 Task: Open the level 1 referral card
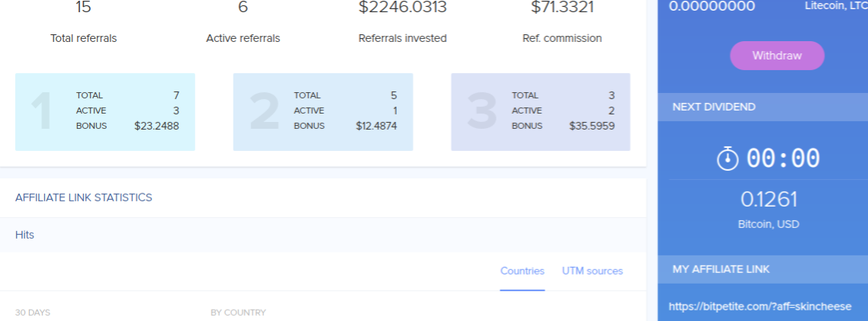point(105,112)
